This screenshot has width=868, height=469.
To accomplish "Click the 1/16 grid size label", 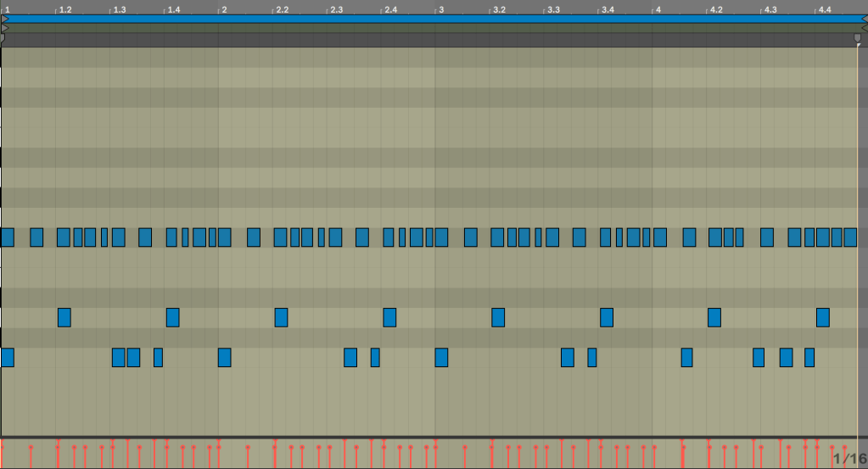I will point(849,459).
